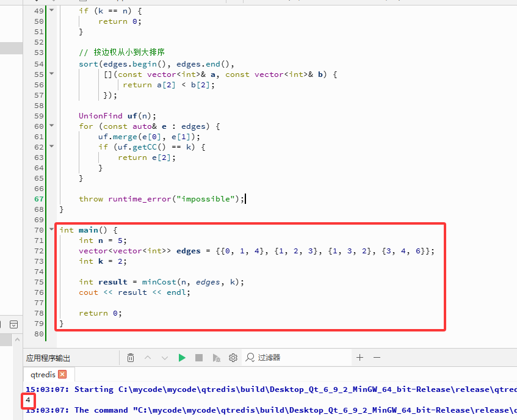The width and height of the screenshot is (517, 420).
Task: Zoom out output text with minus
Action: [x=377, y=357]
